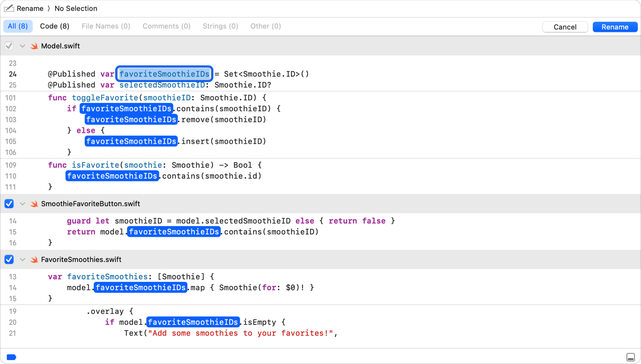
Task: Switch to the Code (8) tab
Action: (x=55, y=26)
